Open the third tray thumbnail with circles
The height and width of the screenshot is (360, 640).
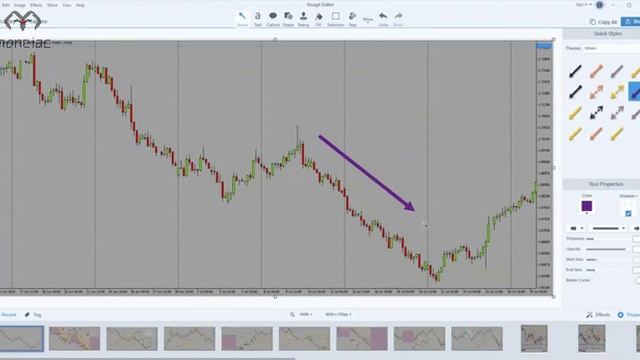(x=132, y=338)
